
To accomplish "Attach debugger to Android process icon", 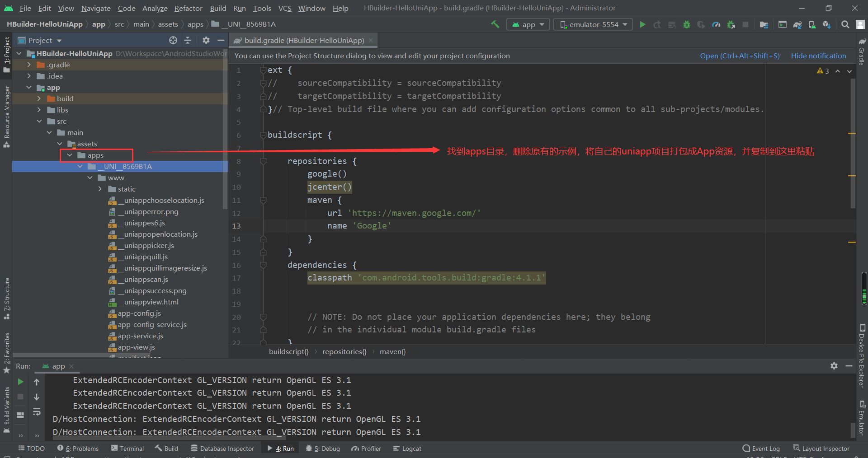I will coord(731,24).
